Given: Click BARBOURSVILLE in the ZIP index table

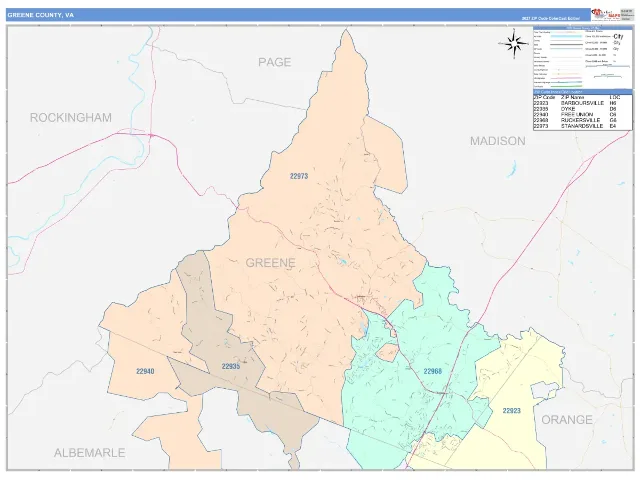Looking at the screenshot, I should tap(582, 103).
